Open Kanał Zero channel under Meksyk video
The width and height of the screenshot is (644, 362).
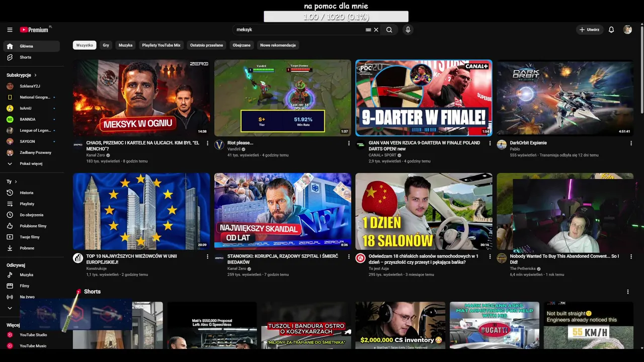pyautogui.click(x=96, y=155)
